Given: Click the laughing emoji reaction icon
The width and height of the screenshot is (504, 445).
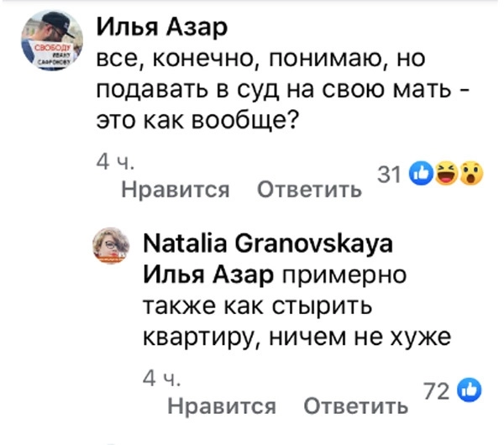Looking at the screenshot, I should click(446, 175).
